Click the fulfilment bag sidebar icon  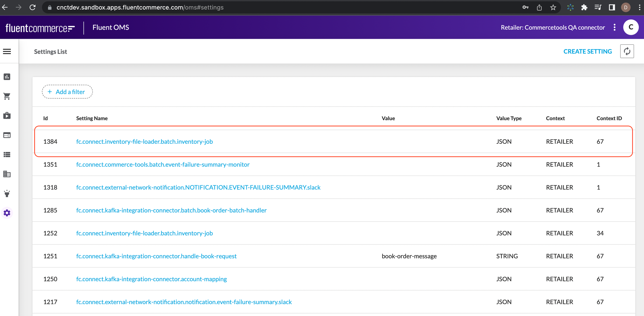tap(7, 115)
